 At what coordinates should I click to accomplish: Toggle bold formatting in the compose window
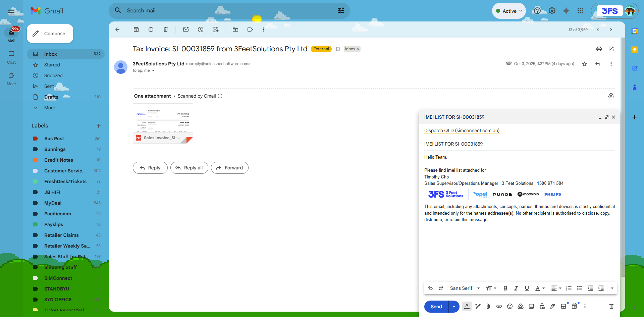tap(505, 288)
